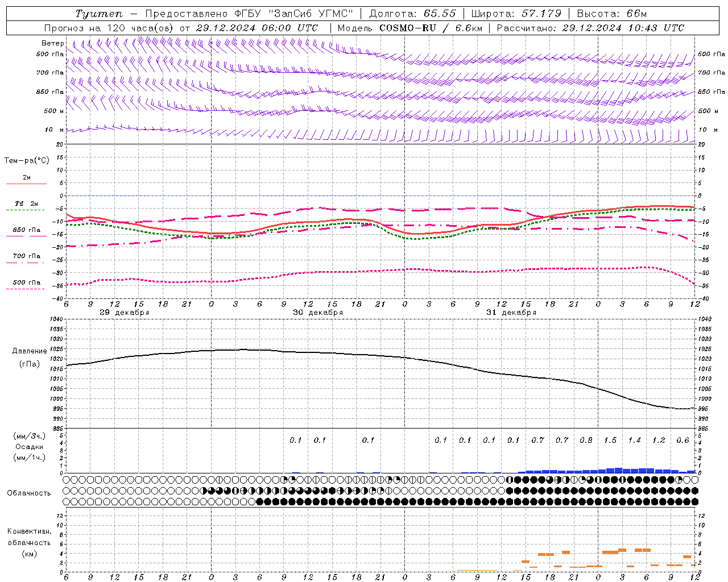
Task: Click the "Td 2м" dew point legend entry
Action: (27, 203)
